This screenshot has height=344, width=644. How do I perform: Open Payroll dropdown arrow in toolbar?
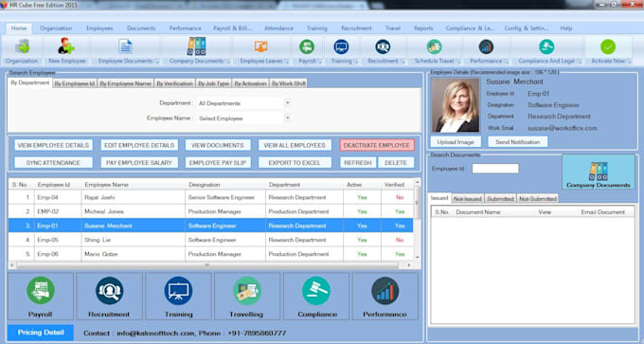tap(319, 62)
